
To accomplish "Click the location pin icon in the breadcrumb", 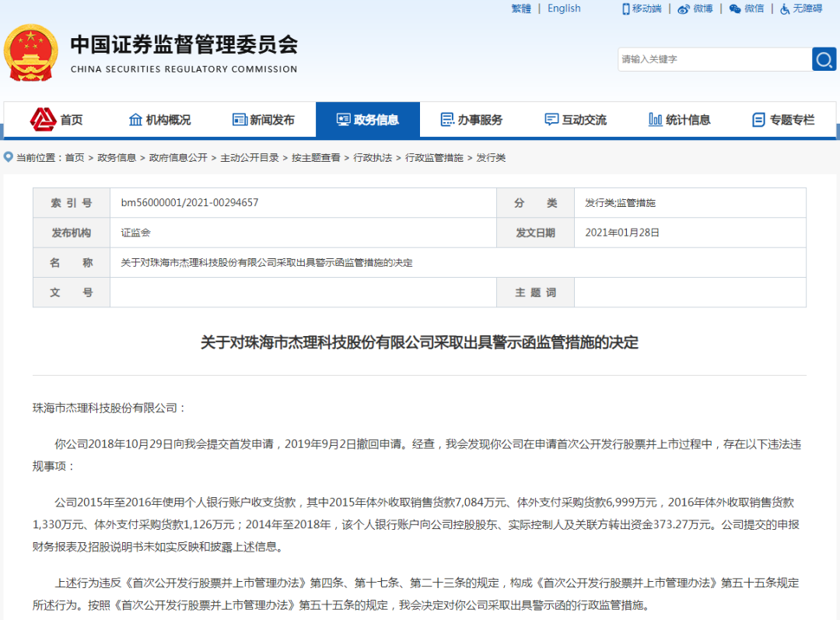I will tap(8, 157).
